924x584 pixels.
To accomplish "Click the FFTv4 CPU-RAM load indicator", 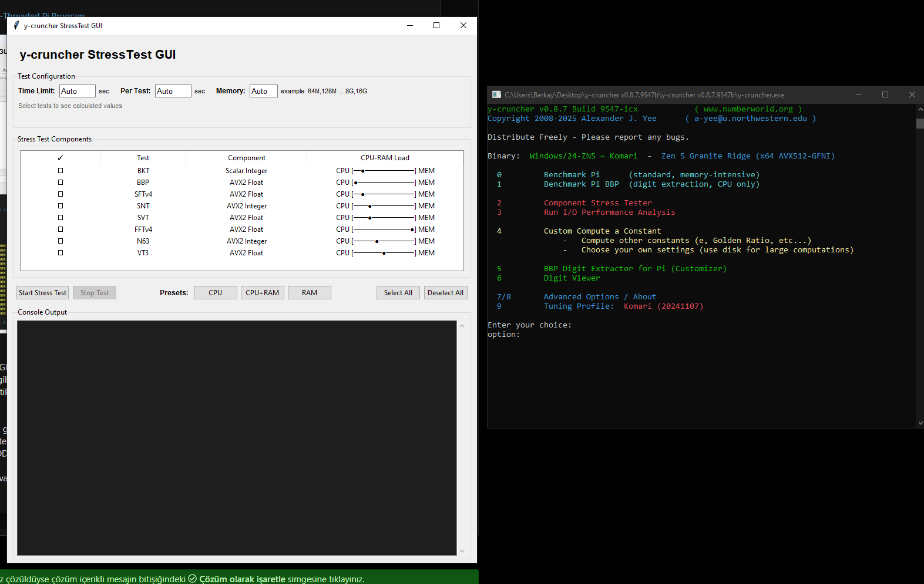I will coord(385,229).
